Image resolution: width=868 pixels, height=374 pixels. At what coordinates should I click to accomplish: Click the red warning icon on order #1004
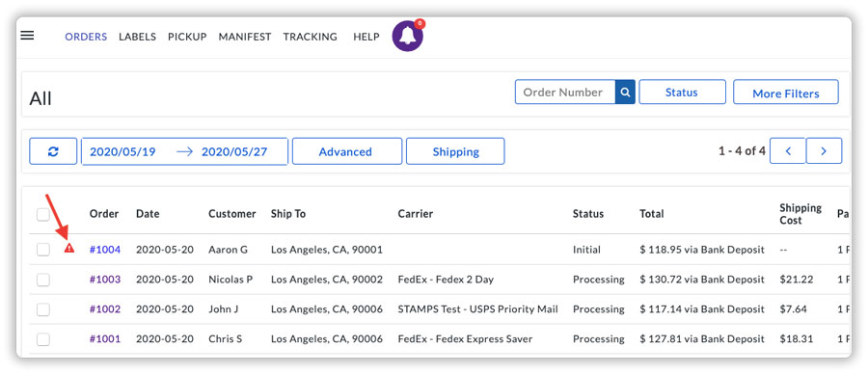(69, 248)
